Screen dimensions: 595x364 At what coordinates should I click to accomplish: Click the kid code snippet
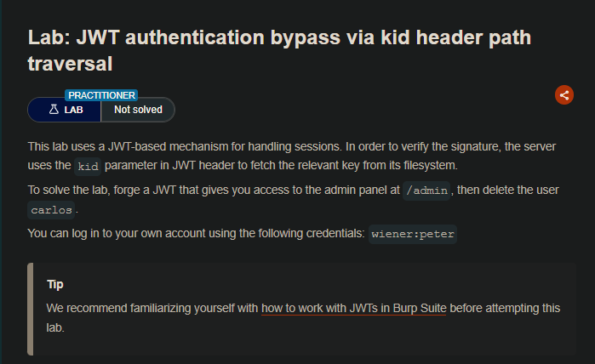pyautogui.click(x=88, y=166)
